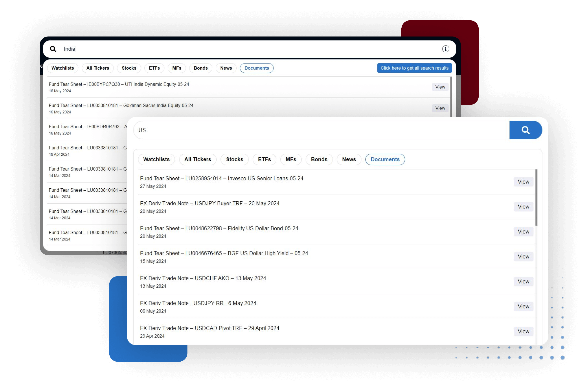588x388 pixels.
Task: Click the search magnifying glass icon
Action: pos(526,130)
